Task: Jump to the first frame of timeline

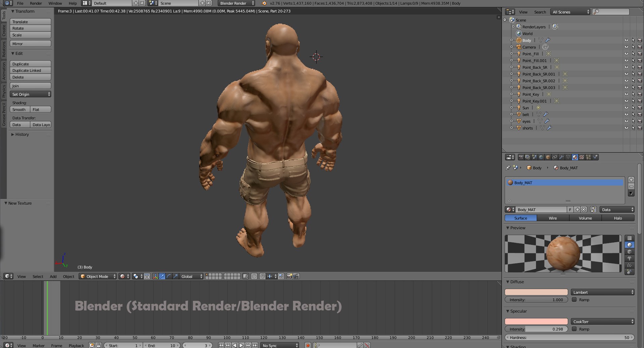Action: (221, 345)
